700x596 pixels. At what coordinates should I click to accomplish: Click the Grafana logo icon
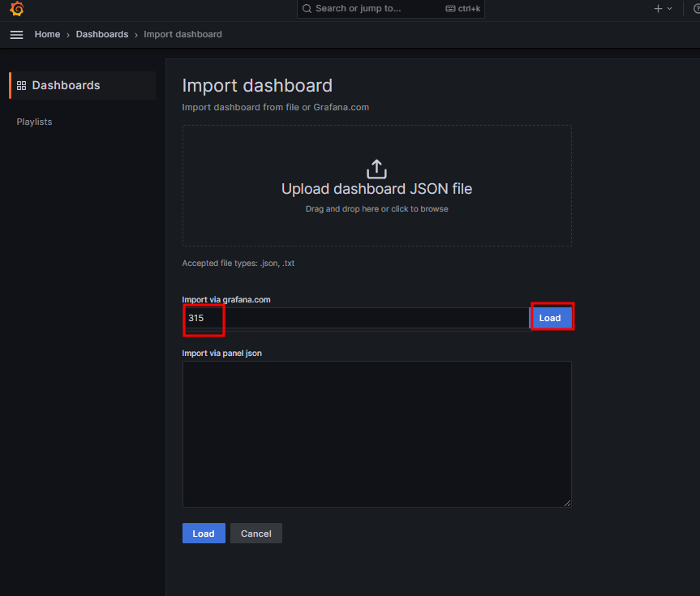pyautogui.click(x=17, y=8)
